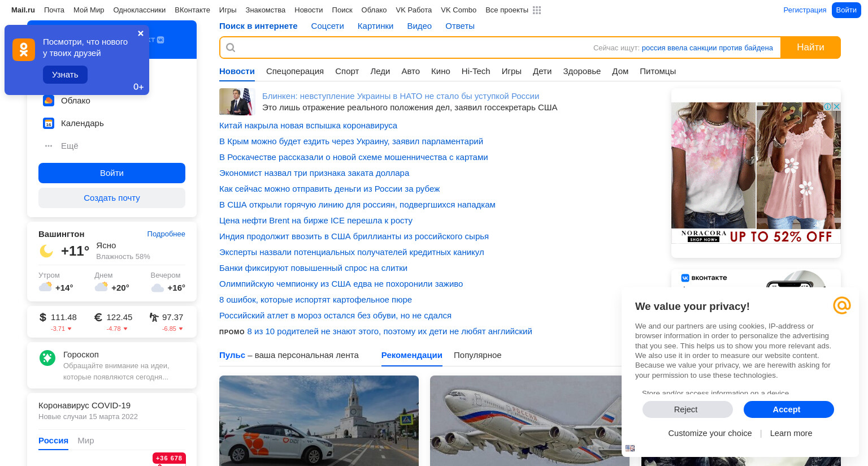Open the green horoscope icon

pyautogui.click(x=47, y=357)
